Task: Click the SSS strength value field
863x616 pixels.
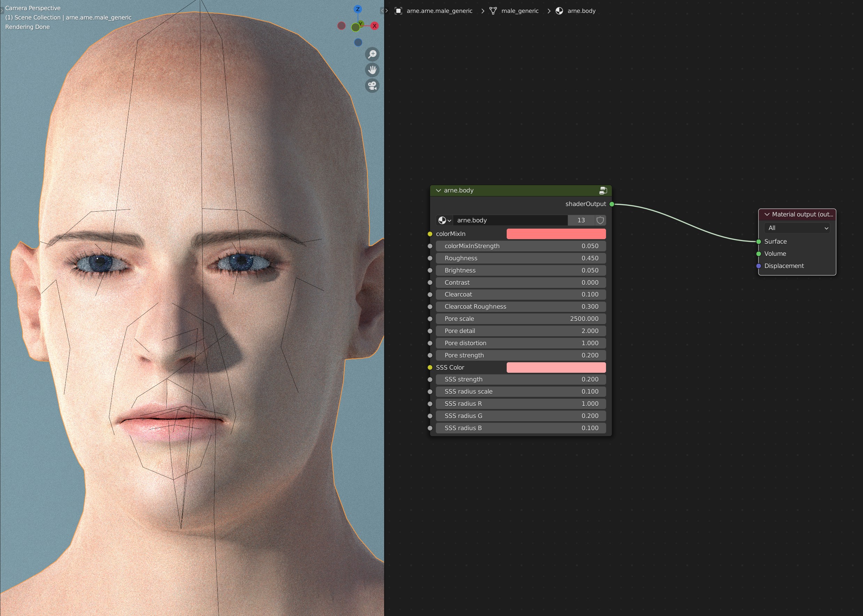Action: pyautogui.click(x=521, y=379)
